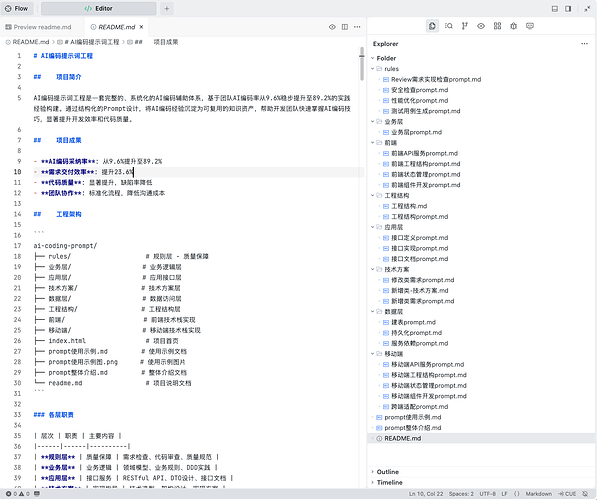This screenshot has width=597, height=500.
Task: Open markdown preview eye icon in editor
Action: coord(332,27)
